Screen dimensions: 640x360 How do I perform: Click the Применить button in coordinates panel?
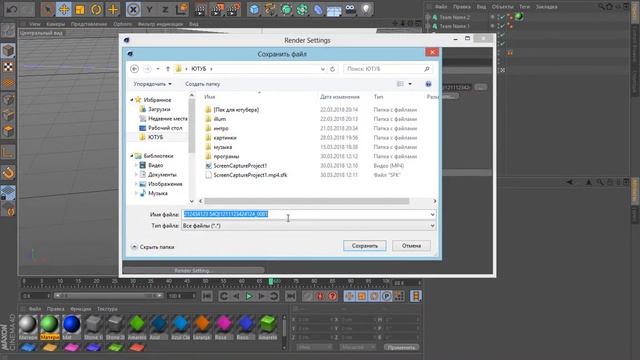(x=401, y=347)
